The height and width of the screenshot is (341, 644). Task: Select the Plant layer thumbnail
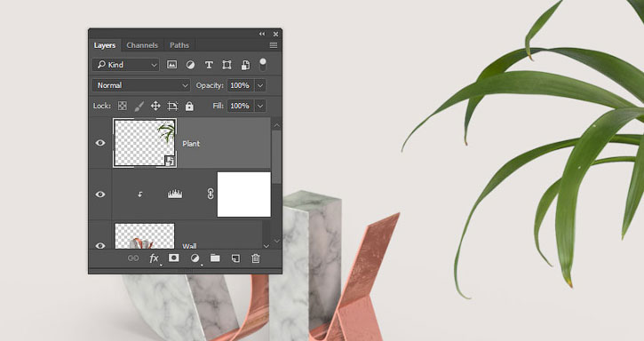(145, 143)
